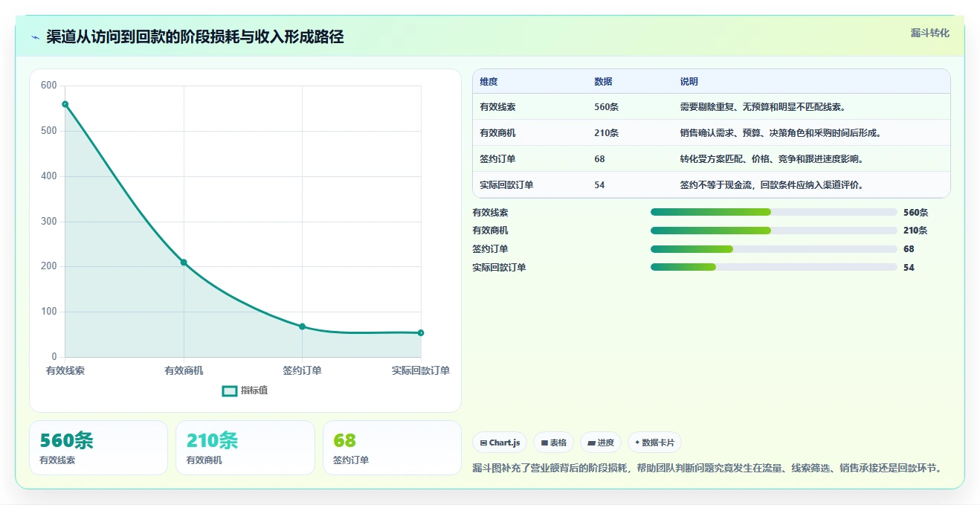Click the page title 渠道从访问到回款
980x505 pixels.
coord(195,37)
